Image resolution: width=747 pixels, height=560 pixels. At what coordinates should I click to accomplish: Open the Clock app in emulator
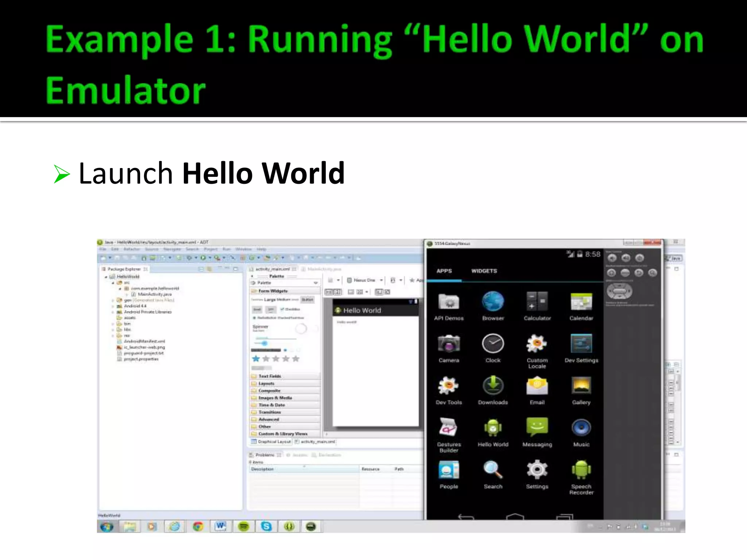click(x=493, y=349)
